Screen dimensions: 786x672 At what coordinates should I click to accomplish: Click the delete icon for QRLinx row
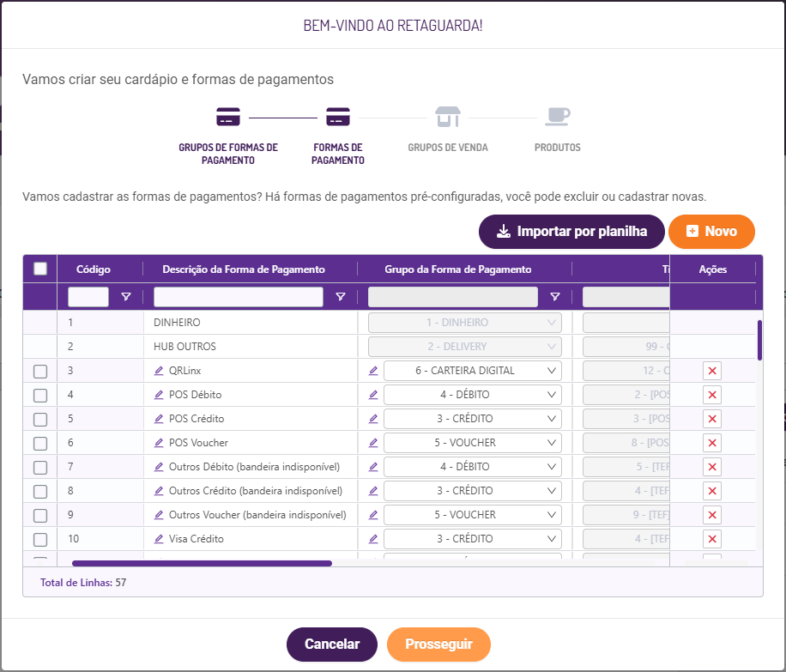pyautogui.click(x=712, y=371)
